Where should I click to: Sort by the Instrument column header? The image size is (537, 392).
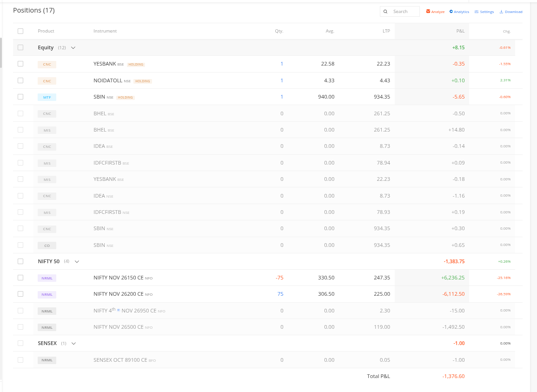(105, 31)
